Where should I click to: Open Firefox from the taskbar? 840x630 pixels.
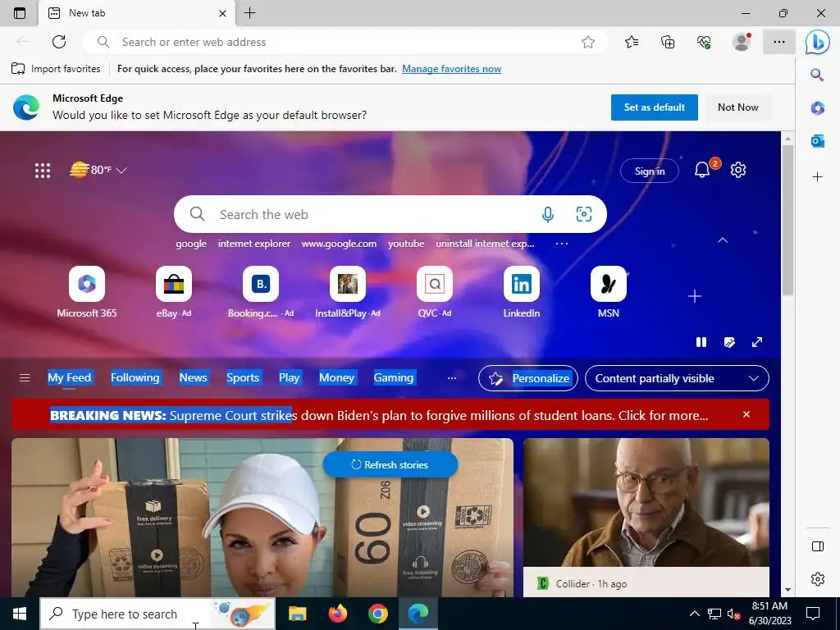coord(337,614)
